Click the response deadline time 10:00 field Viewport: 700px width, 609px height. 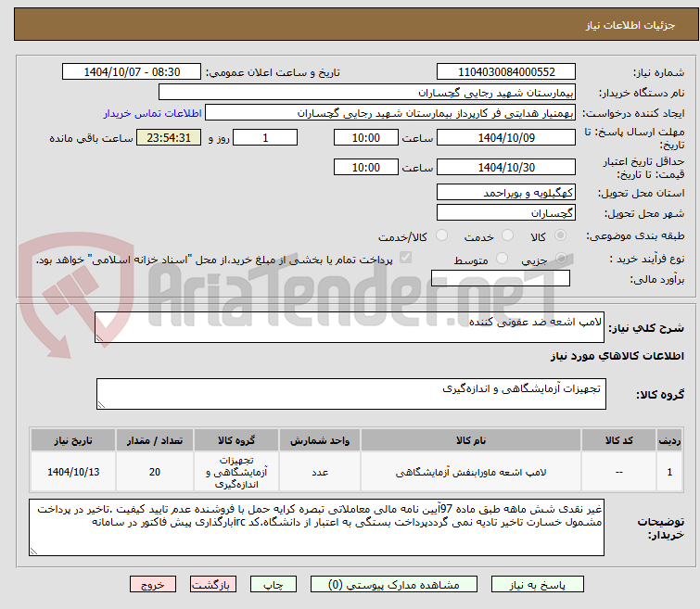coord(366,137)
